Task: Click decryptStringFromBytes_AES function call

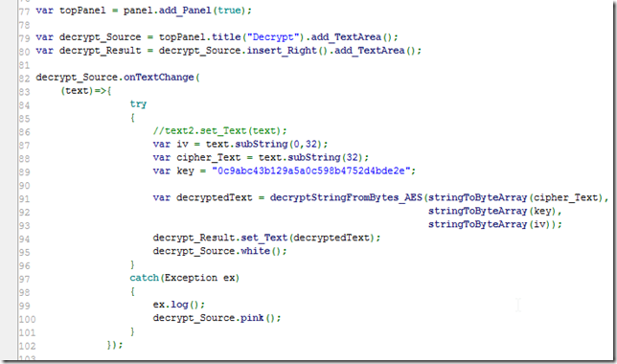Action: click(x=346, y=197)
